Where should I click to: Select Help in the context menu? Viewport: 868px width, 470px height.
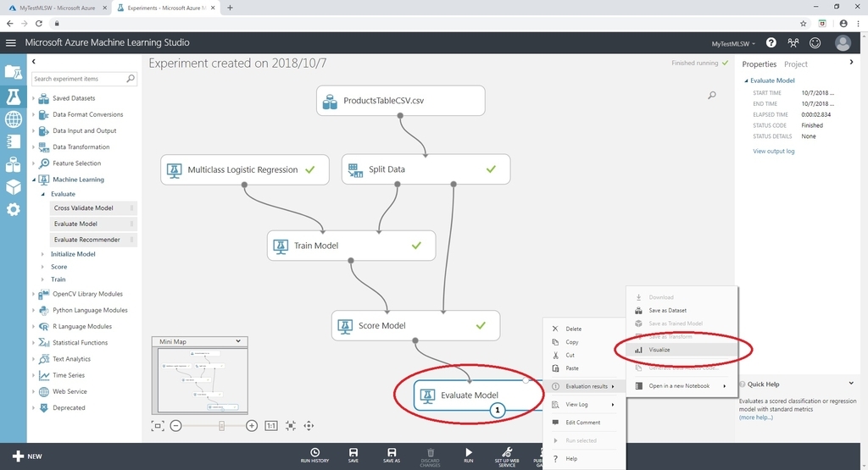point(585,458)
